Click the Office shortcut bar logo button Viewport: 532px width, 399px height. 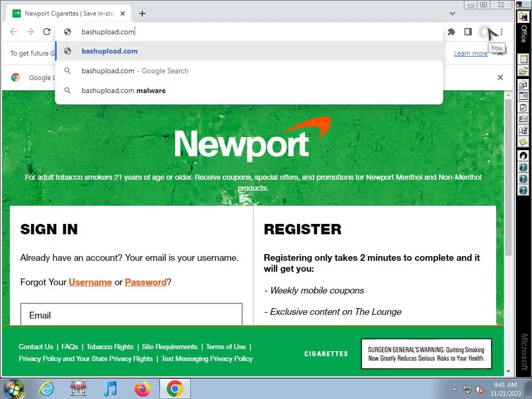(x=524, y=16)
